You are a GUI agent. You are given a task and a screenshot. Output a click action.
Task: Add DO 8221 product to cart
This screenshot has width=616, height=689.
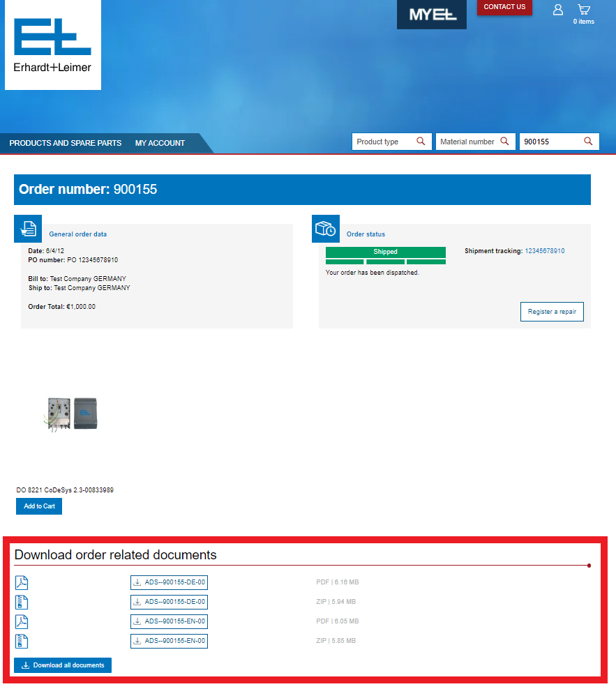tap(39, 506)
